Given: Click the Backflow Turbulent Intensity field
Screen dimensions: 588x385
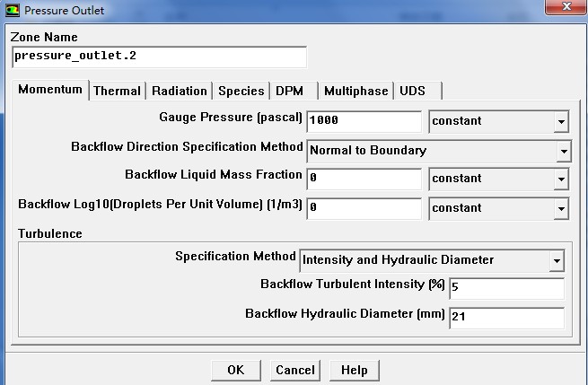Looking at the screenshot, I should click(505, 288).
